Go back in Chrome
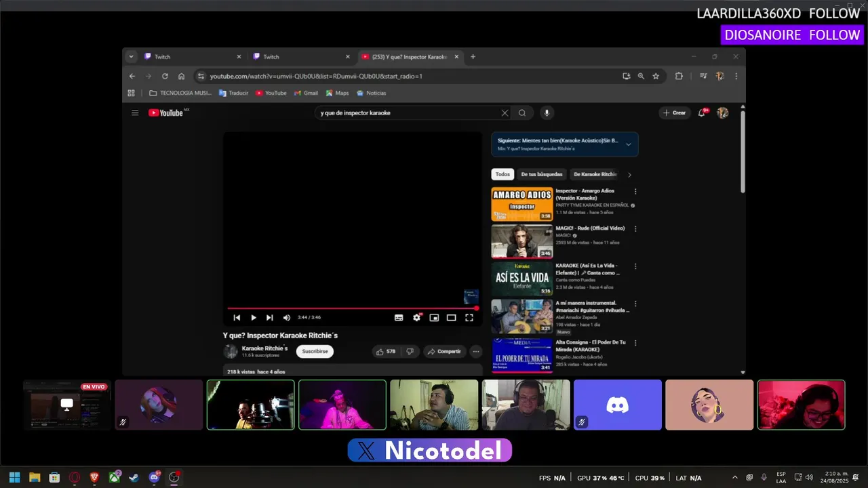Image resolution: width=868 pixels, height=488 pixels. pyautogui.click(x=132, y=77)
